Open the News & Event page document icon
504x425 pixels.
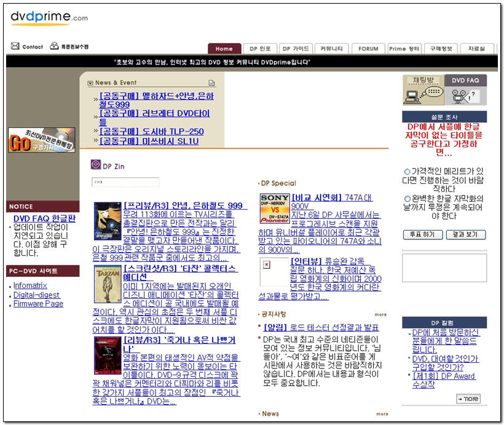coord(211,83)
